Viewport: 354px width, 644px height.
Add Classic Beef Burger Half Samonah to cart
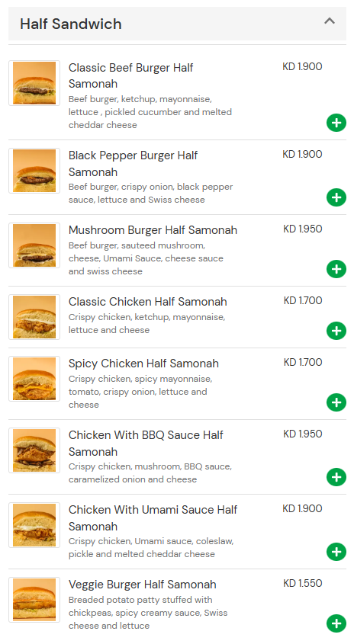(x=336, y=123)
